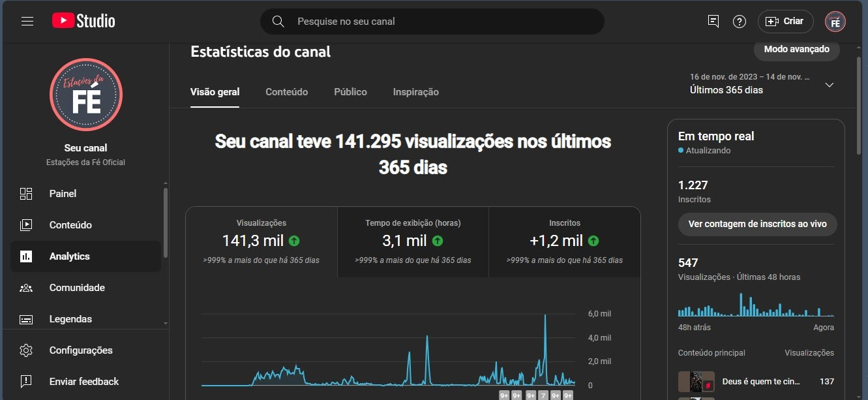
Task: Select the Tempo de exibição (horas) card
Action: (413, 242)
